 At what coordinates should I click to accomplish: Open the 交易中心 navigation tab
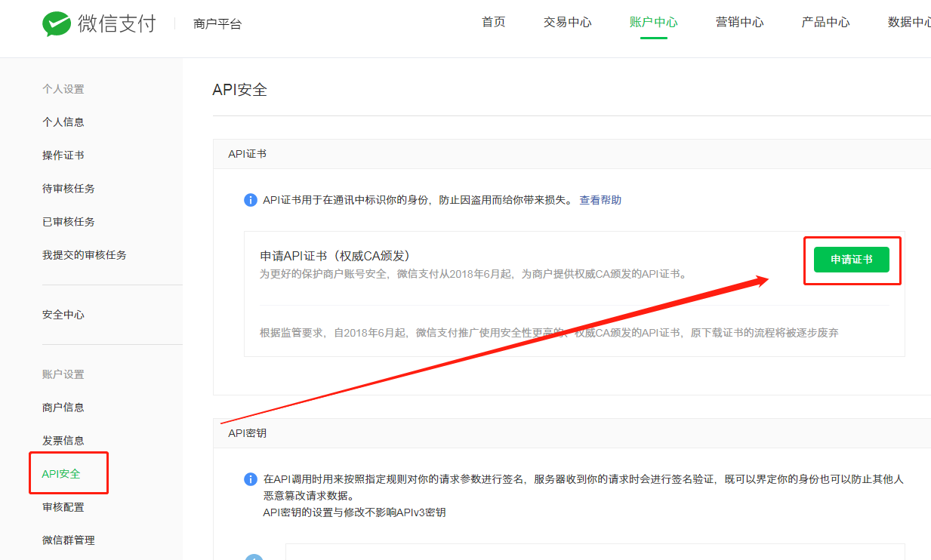click(x=567, y=23)
